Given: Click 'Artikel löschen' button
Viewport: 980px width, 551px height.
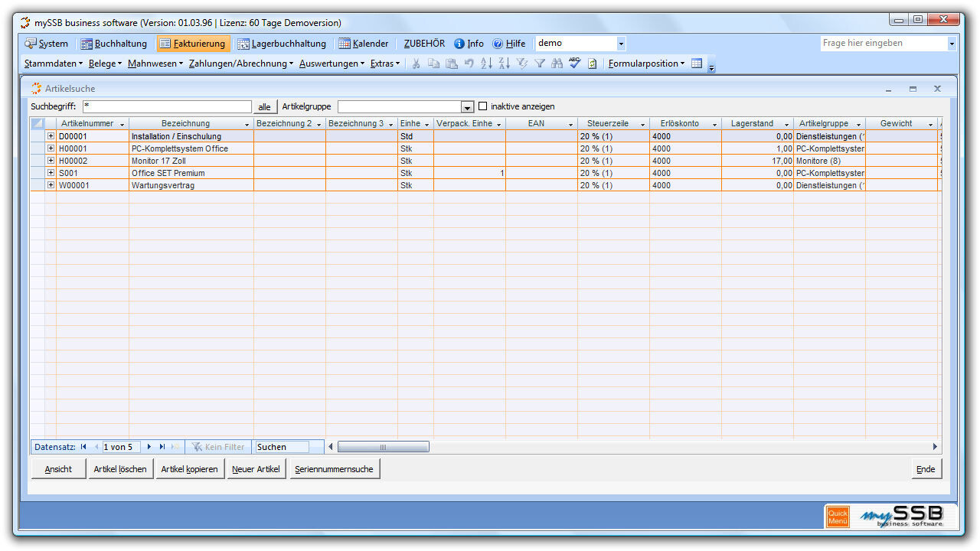Looking at the screenshot, I should 120,469.
